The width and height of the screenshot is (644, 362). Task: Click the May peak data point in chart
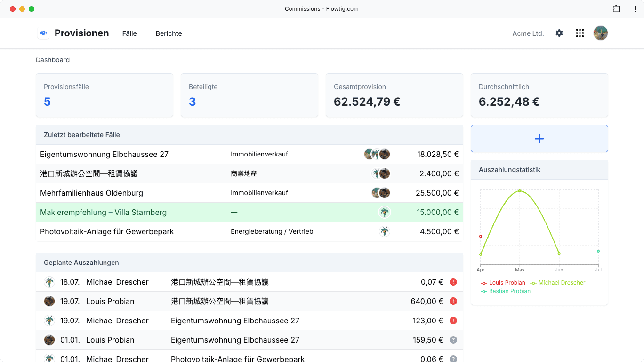520,191
